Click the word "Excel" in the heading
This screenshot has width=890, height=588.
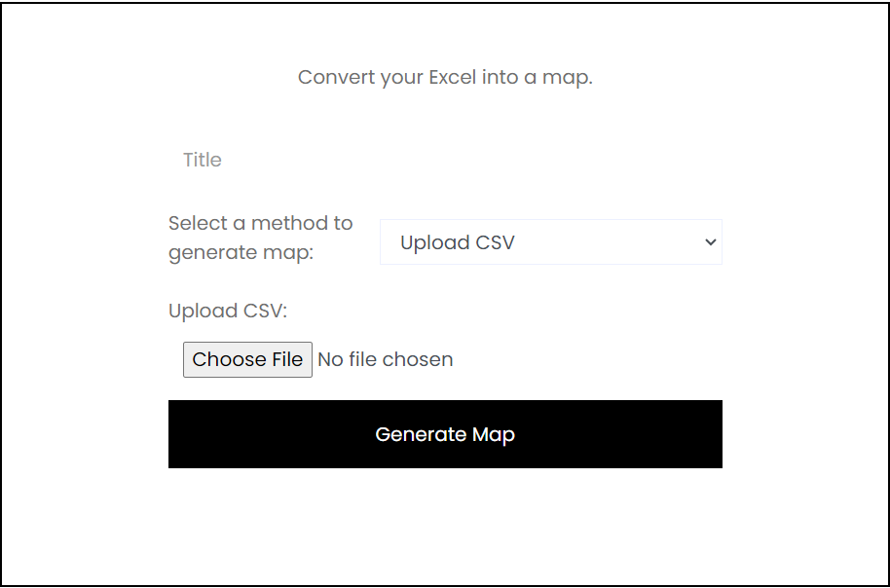point(452,77)
